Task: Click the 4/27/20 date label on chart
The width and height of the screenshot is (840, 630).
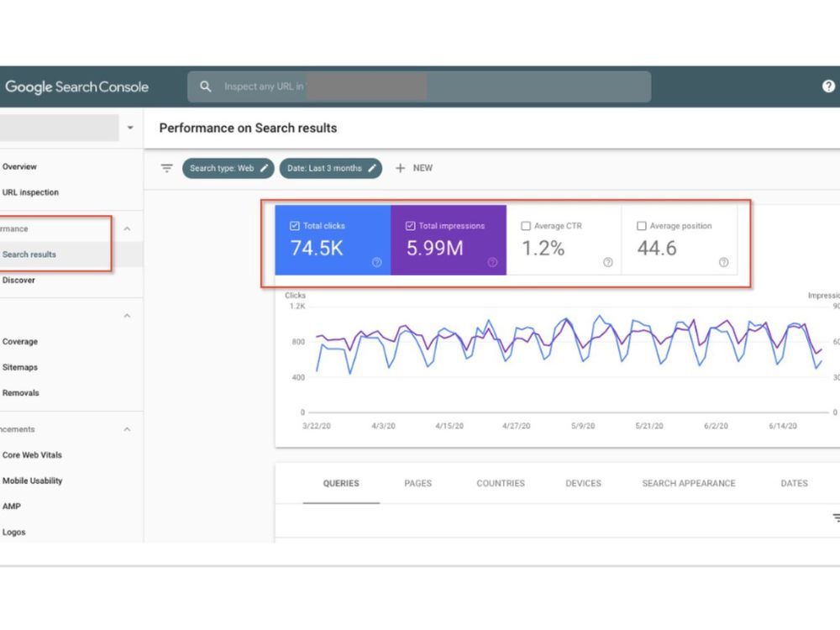Action: (516, 426)
